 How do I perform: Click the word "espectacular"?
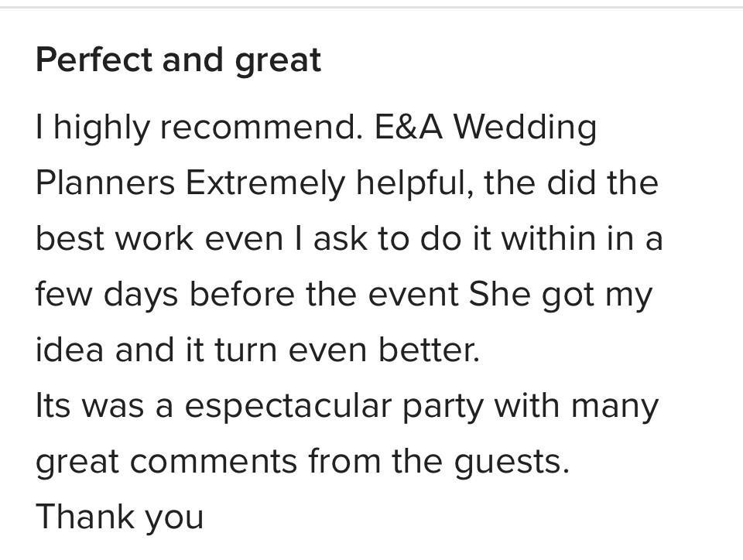point(288,406)
